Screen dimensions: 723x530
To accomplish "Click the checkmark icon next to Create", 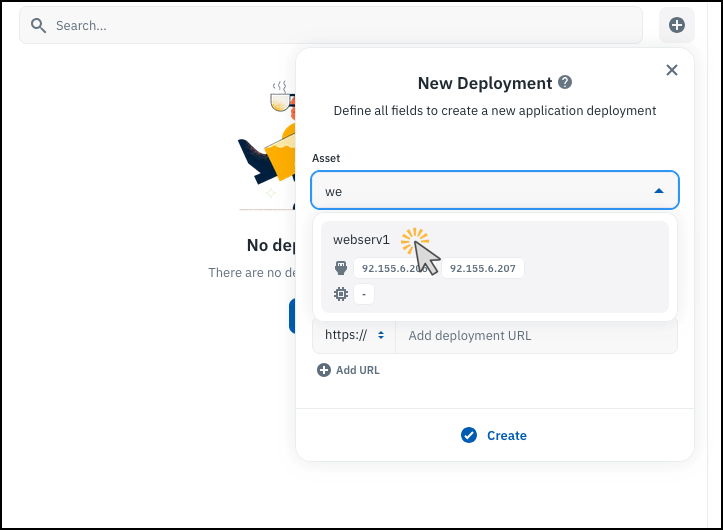I will coord(468,435).
